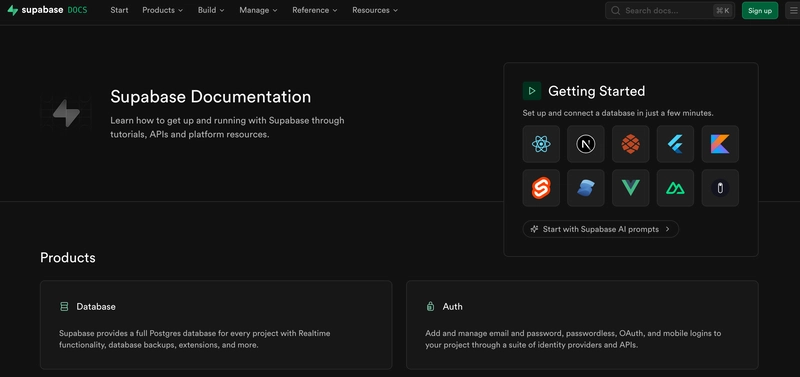Screen dimensions: 800x377
Task: Go to the Start nav item
Action: [x=119, y=10]
